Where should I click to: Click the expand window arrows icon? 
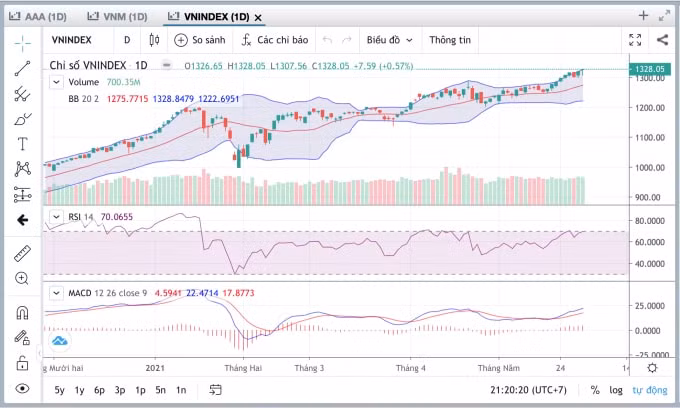pyautogui.click(x=664, y=16)
